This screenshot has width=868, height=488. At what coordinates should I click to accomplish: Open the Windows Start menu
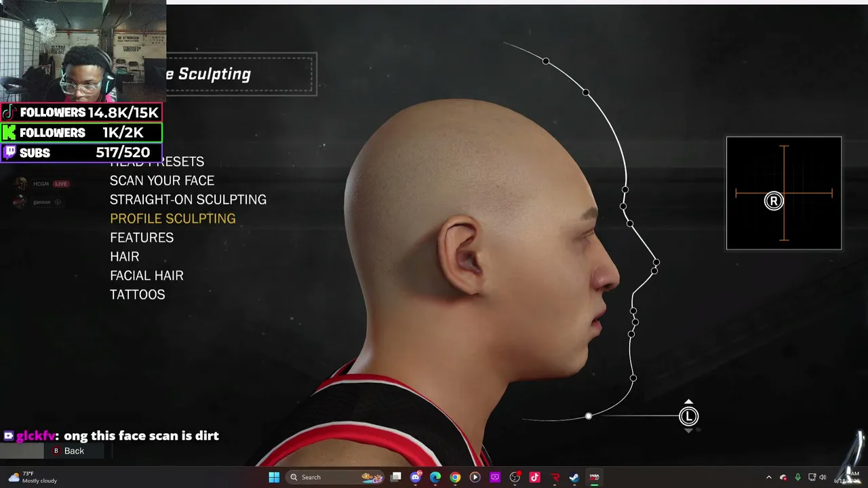[274, 477]
